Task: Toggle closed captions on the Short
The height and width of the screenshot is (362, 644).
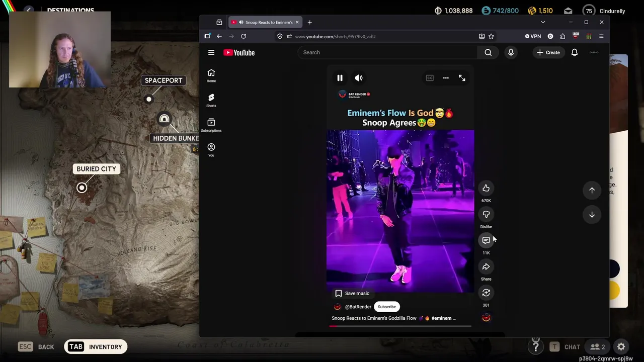Action: tap(430, 78)
